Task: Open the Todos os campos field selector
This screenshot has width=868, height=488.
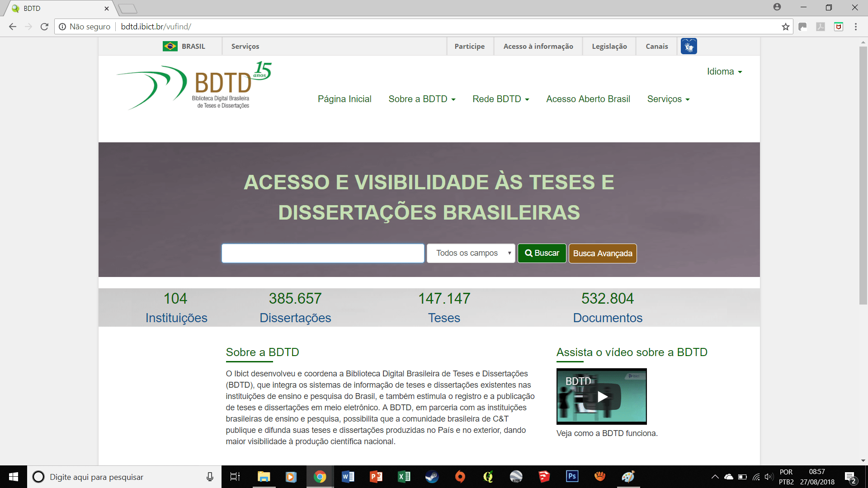Action: 471,253
